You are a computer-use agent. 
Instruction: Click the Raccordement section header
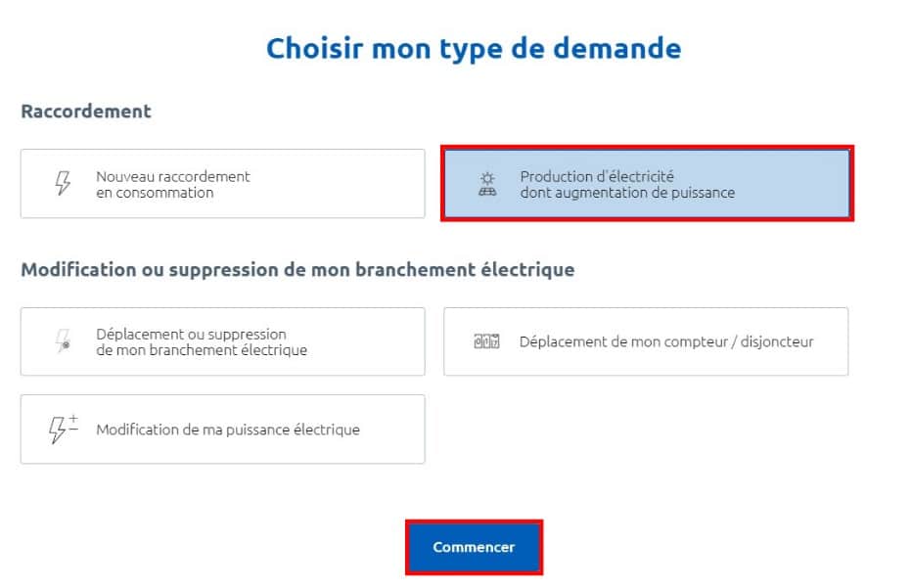(x=85, y=112)
